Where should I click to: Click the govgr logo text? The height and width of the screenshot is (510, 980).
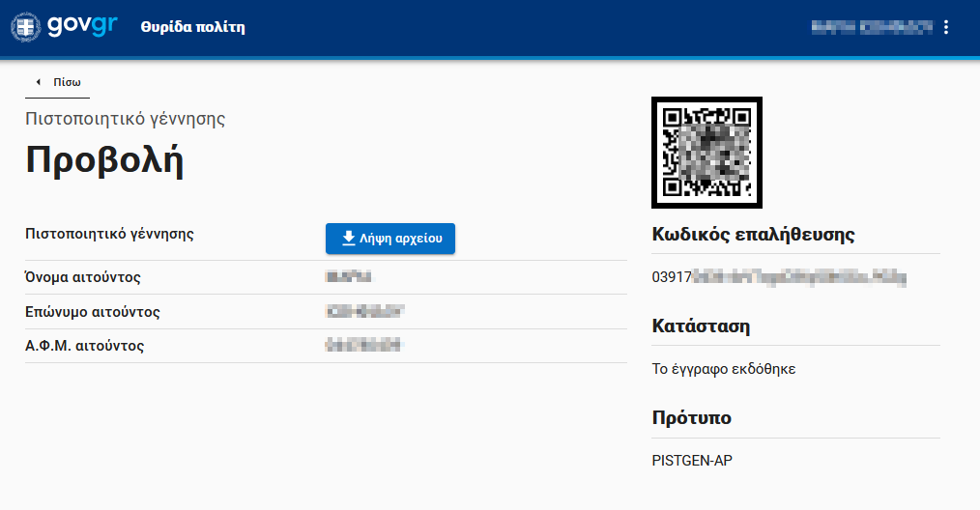click(82, 26)
